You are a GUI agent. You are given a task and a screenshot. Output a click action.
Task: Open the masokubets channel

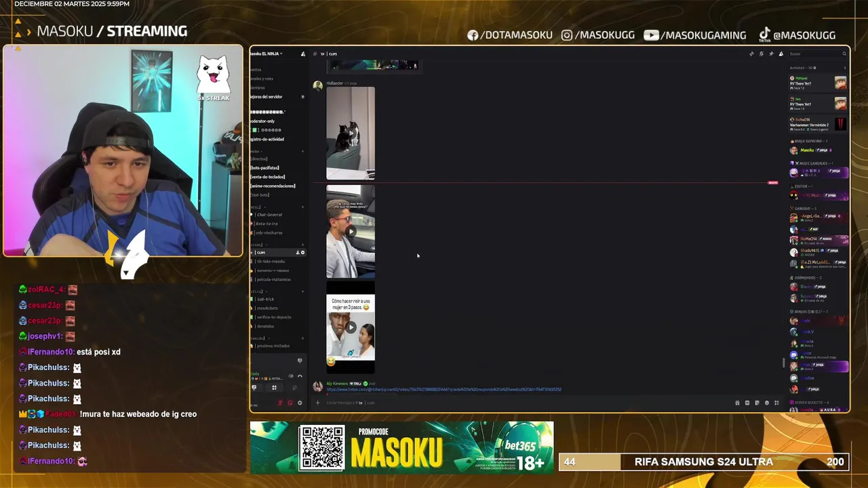point(267,308)
